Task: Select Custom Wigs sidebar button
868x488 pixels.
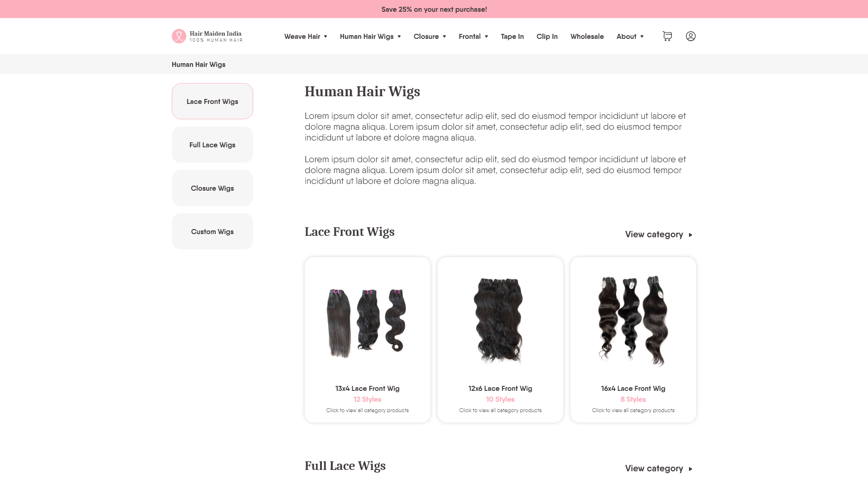Action: tap(212, 231)
